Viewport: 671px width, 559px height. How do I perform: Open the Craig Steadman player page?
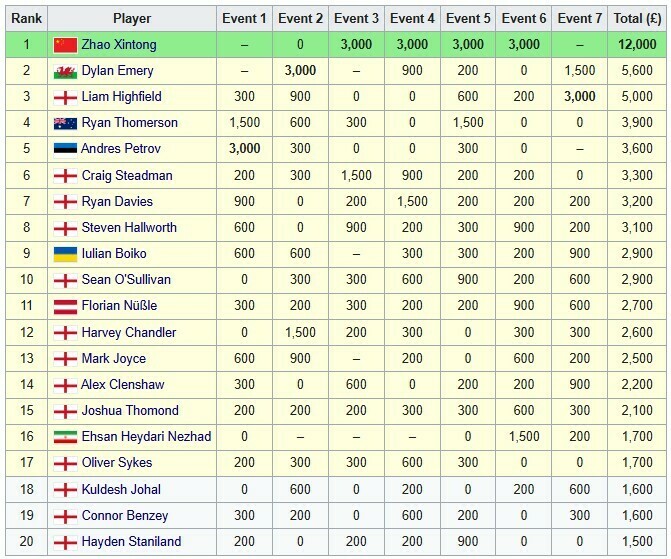[x=127, y=175]
